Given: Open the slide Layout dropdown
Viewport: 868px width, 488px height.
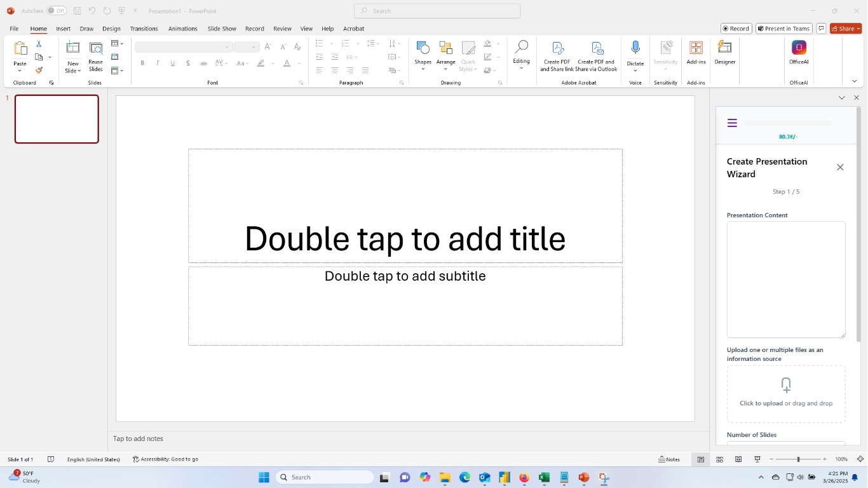Looking at the screenshot, I should (x=117, y=43).
